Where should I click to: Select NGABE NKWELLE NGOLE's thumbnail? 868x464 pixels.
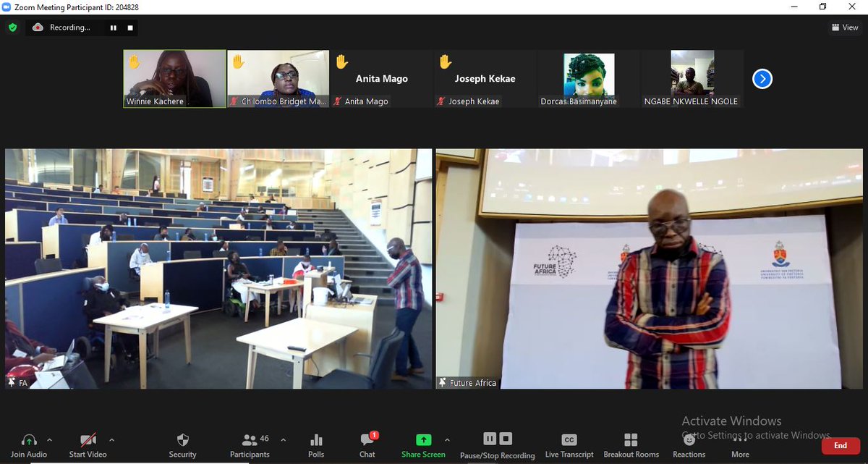pos(692,79)
